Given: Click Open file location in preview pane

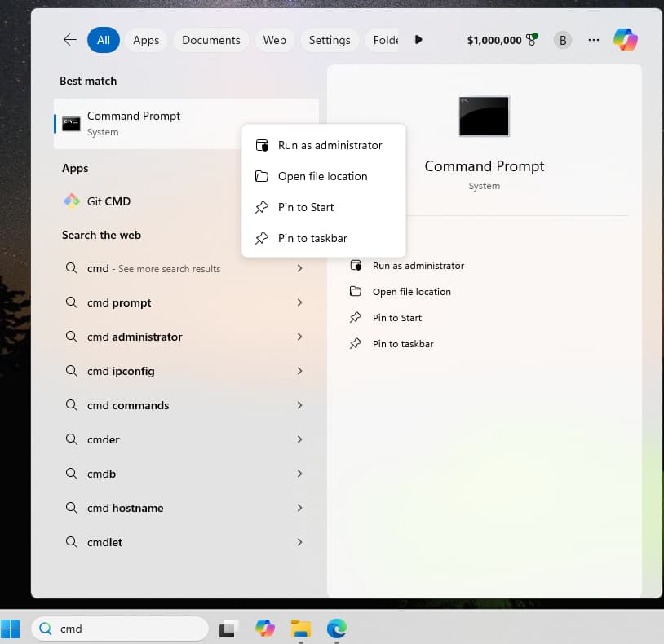Looking at the screenshot, I should click(401, 292).
